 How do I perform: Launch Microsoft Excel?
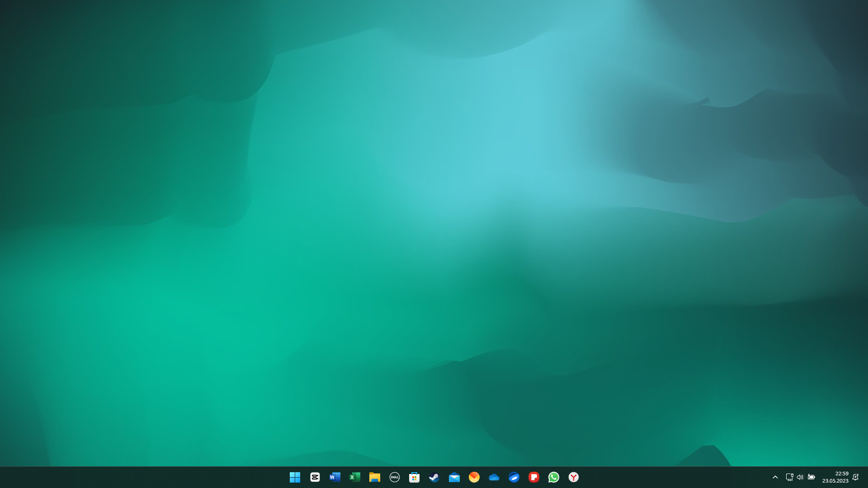(355, 477)
